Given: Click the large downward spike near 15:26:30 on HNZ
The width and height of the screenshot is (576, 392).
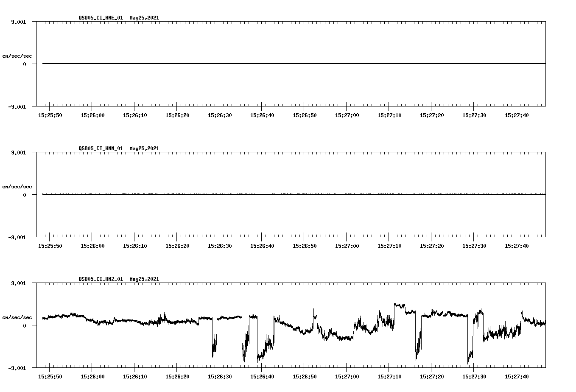Looking at the screenshot, I should tap(213, 348).
